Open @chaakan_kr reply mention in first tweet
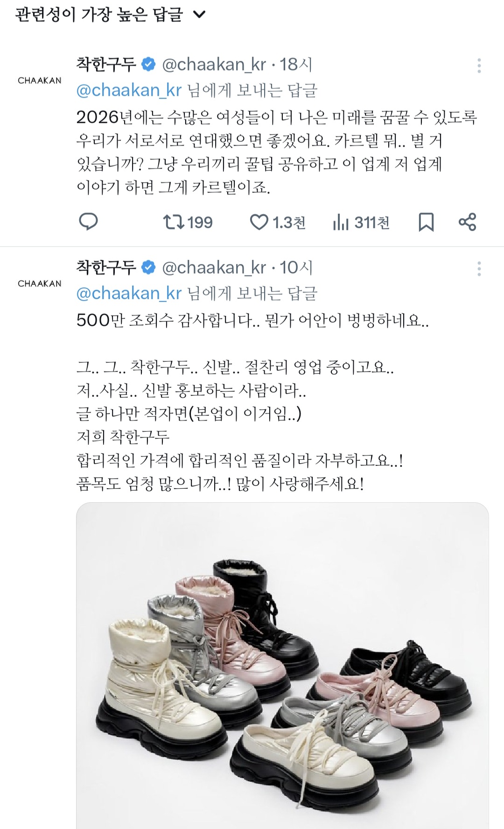This screenshot has height=829, width=504. [x=129, y=90]
